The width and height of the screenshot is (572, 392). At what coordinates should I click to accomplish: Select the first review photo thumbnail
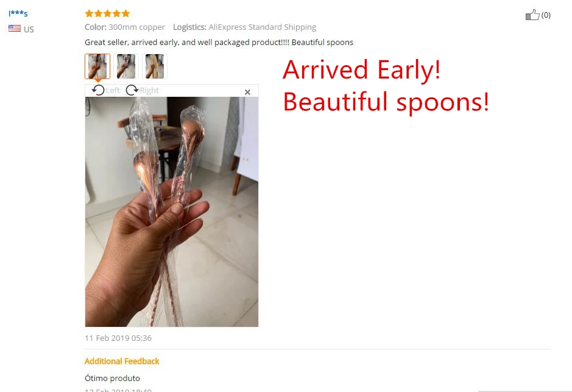(x=97, y=66)
